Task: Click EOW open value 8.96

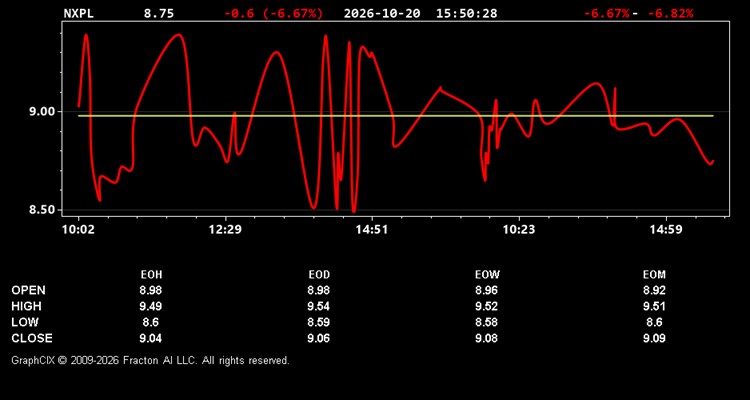Action: (487, 290)
